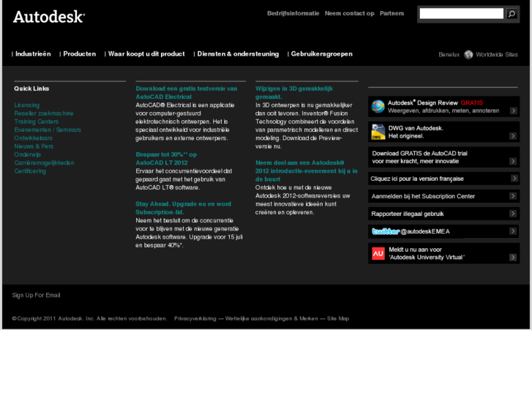Click the Autodesk logo
Screen dimensions: 532x399
click(49, 17)
